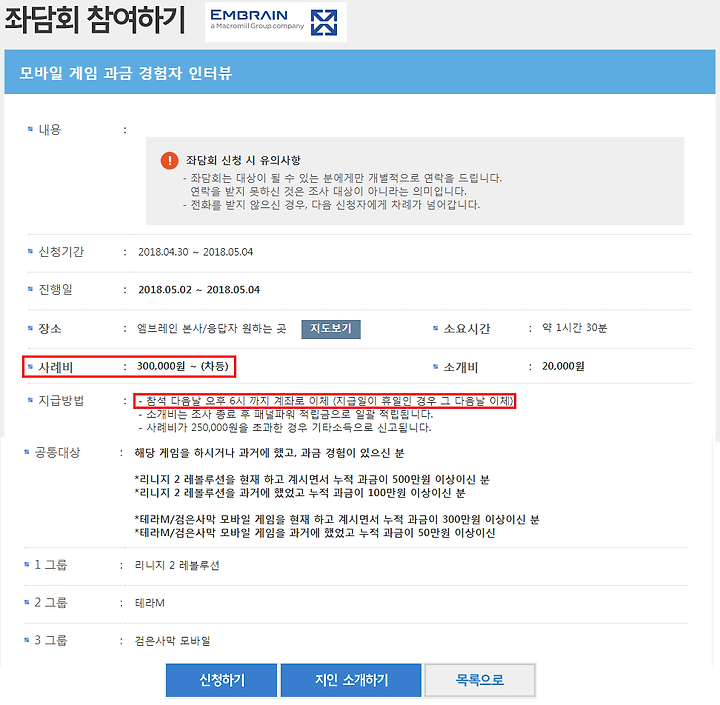Select the notice line 좌담회는 대상이 될 수 있는 분에게만

pyautogui.click(x=342, y=178)
